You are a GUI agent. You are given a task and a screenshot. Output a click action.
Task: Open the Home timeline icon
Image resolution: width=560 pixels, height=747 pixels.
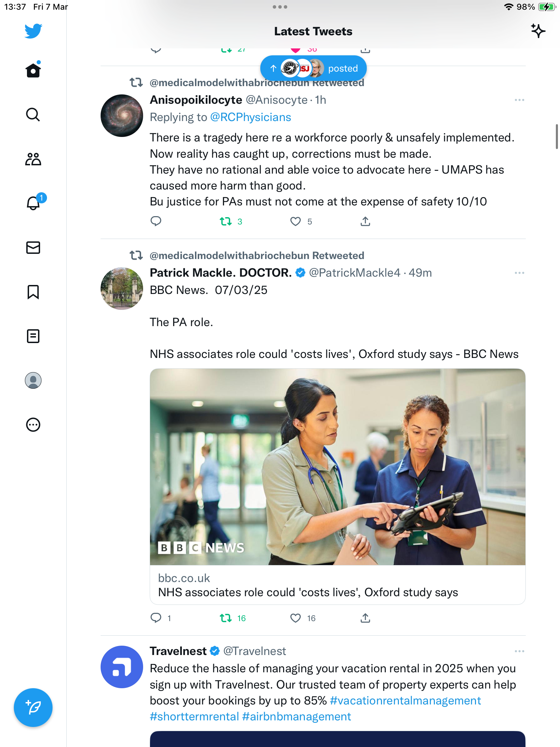pos(33,70)
